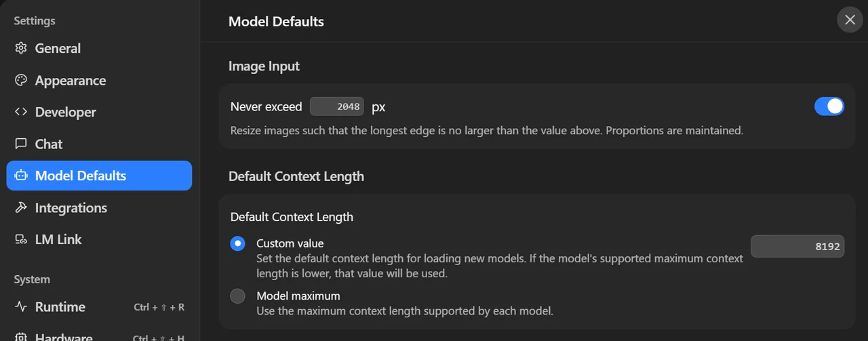Click the Runtime pulse icon
Image resolution: width=868 pixels, height=341 pixels.
click(x=21, y=306)
